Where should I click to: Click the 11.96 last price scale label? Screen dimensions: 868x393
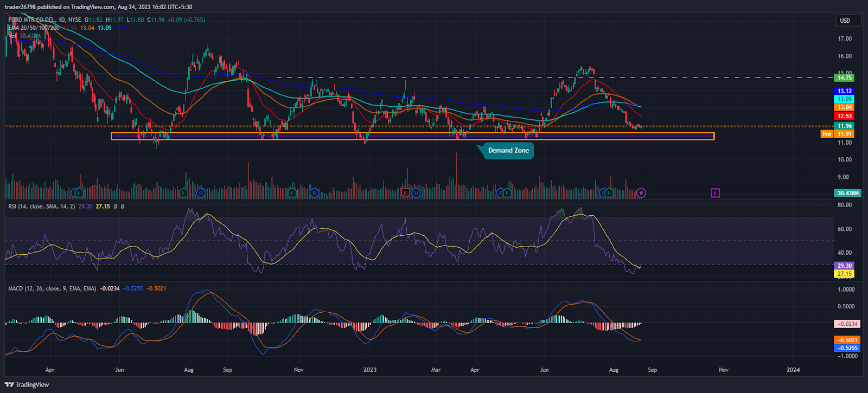845,126
